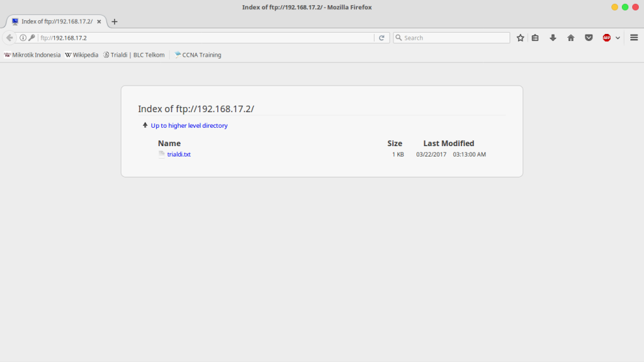Screen dimensions: 644x362
Task: Open the Mikrotik Indonesia bookmark
Action: 33,55
